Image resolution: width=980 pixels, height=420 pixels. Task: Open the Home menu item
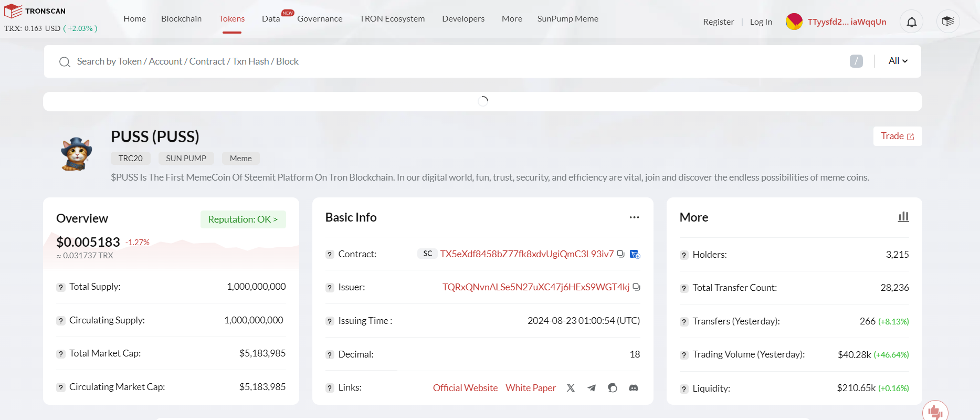(x=135, y=19)
